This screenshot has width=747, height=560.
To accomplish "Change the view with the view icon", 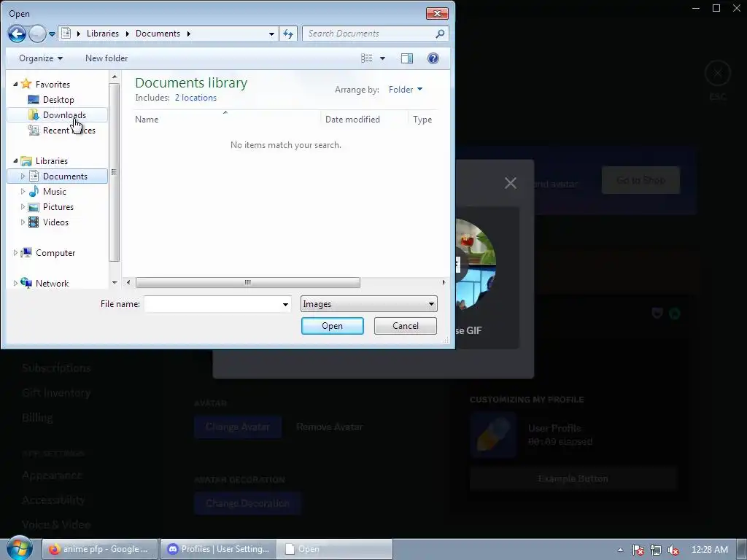I will click(366, 58).
